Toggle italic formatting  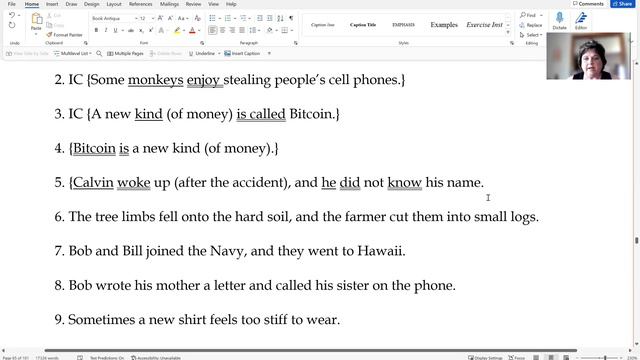click(106, 30)
